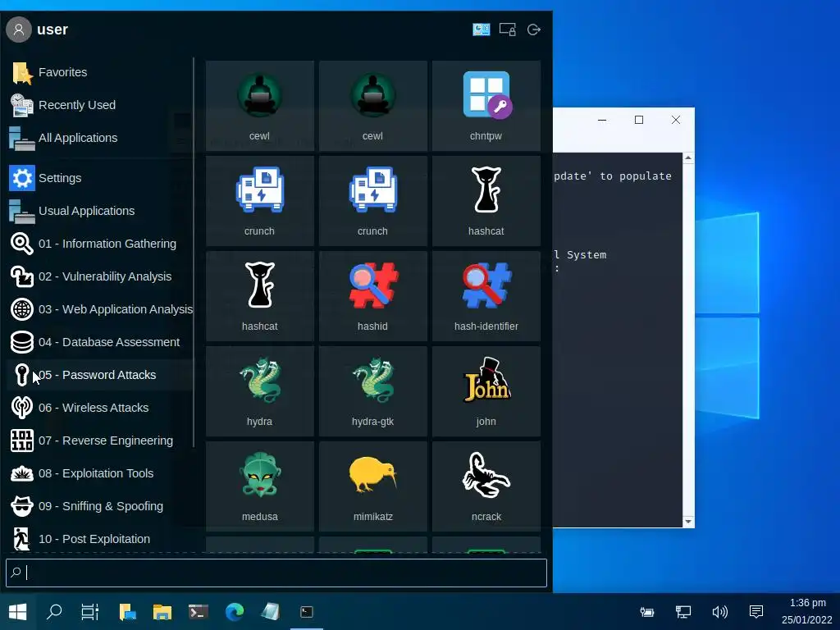This screenshot has height=630, width=840.
Task: Launch hash-identifier
Action: tap(486, 295)
